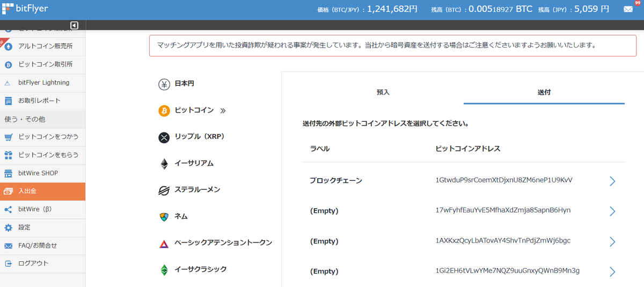Select ネム currency label
The image size is (644, 287).
click(181, 217)
